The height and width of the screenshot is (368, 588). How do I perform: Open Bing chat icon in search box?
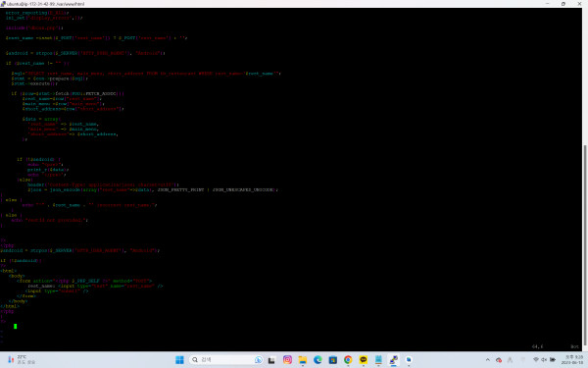(x=259, y=360)
